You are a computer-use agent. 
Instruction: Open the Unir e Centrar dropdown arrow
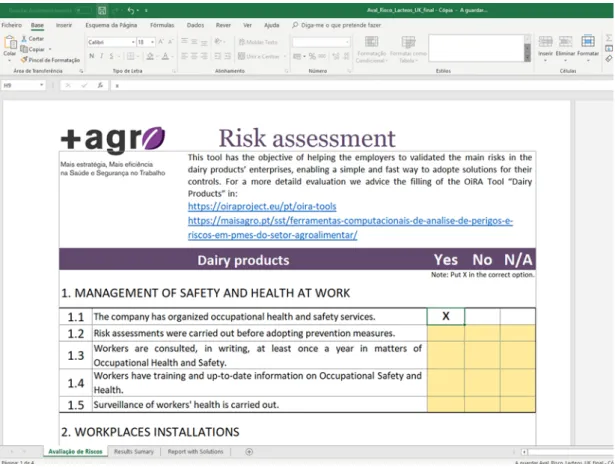pyautogui.click(x=285, y=56)
